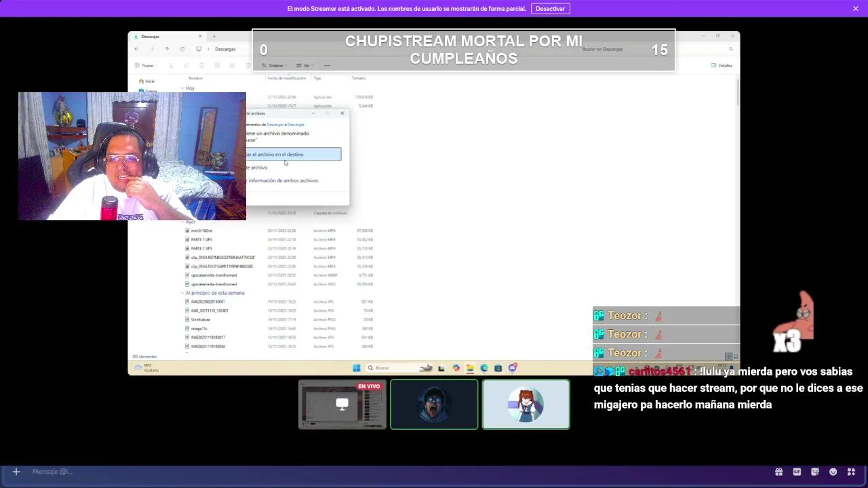
Task: Open the three-dots more options menu
Action: pyautogui.click(x=327, y=66)
